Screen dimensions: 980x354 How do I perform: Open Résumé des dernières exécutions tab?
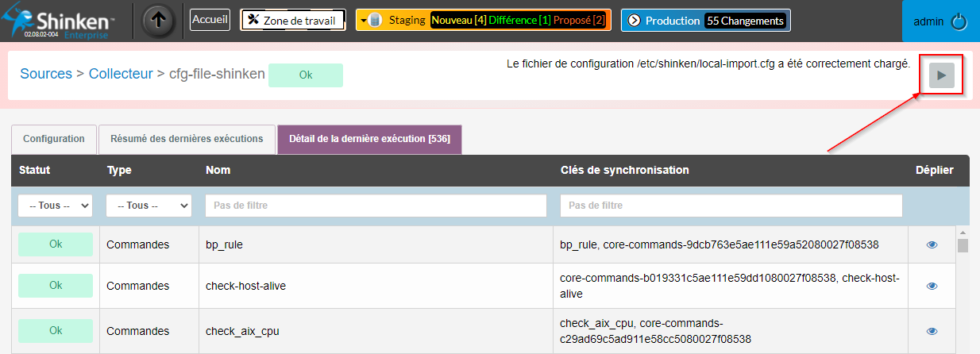click(x=187, y=139)
